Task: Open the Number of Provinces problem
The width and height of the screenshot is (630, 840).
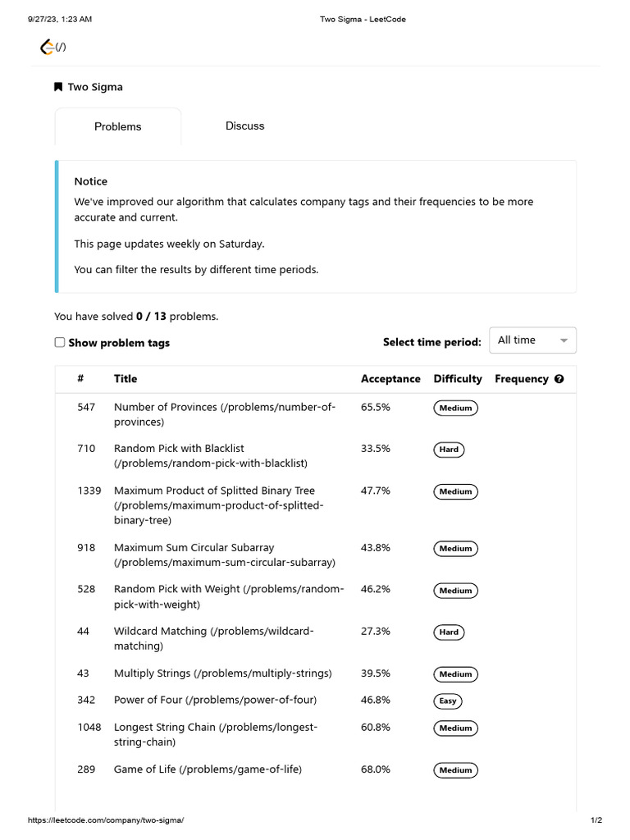Action: (x=165, y=408)
